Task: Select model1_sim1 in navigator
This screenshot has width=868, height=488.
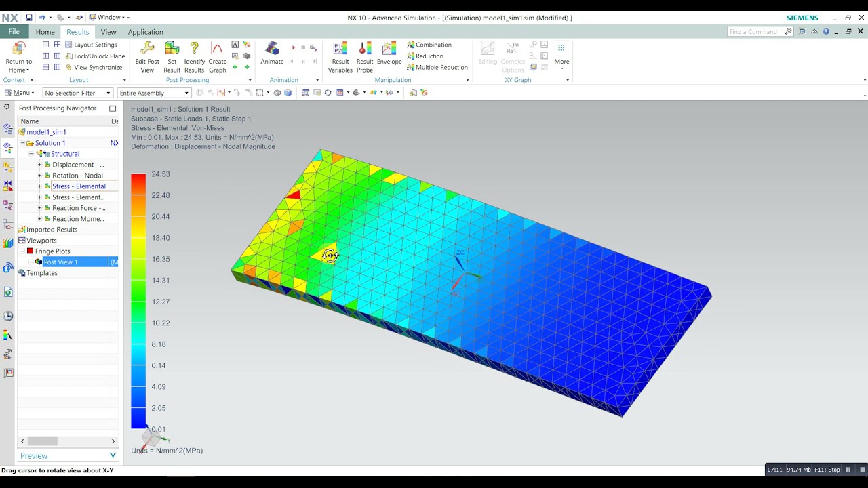Action: click(46, 132)
